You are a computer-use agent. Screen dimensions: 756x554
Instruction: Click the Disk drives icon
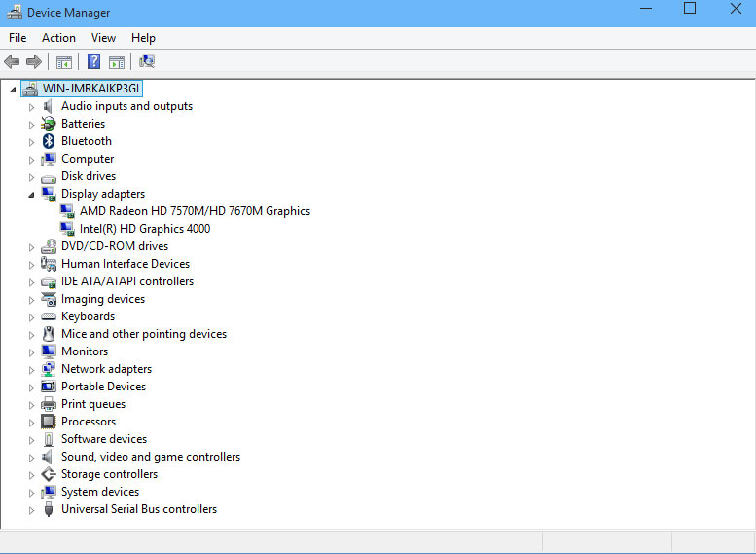coord(49,177)
